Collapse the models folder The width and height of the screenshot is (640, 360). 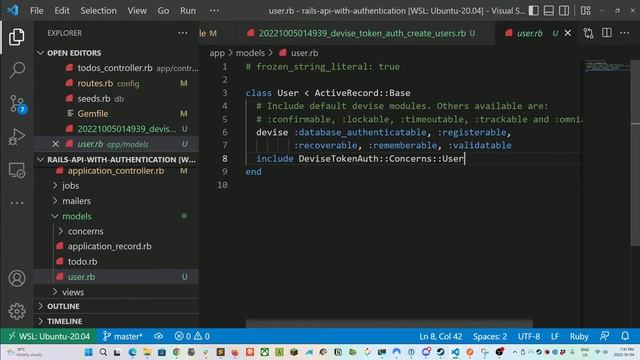point(76,216)
